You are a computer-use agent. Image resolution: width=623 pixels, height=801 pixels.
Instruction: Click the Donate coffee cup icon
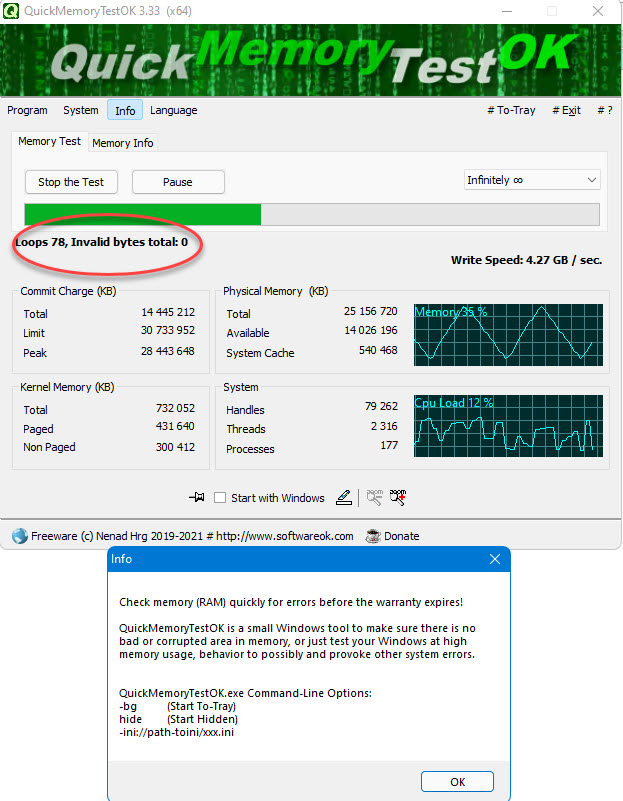tap(372, 536)
